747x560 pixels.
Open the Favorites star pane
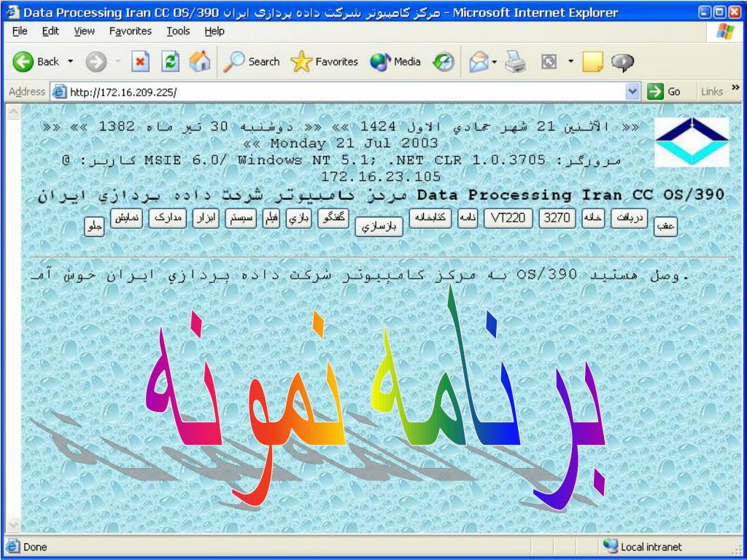(325, 62)
